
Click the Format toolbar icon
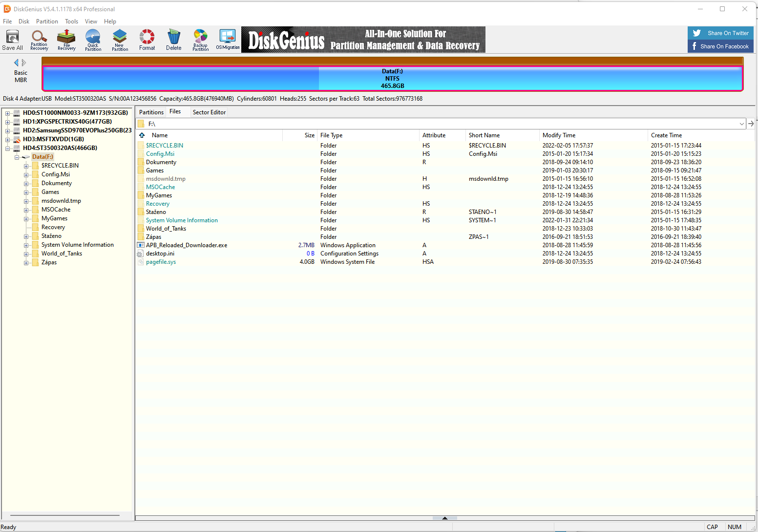point(147,40)
